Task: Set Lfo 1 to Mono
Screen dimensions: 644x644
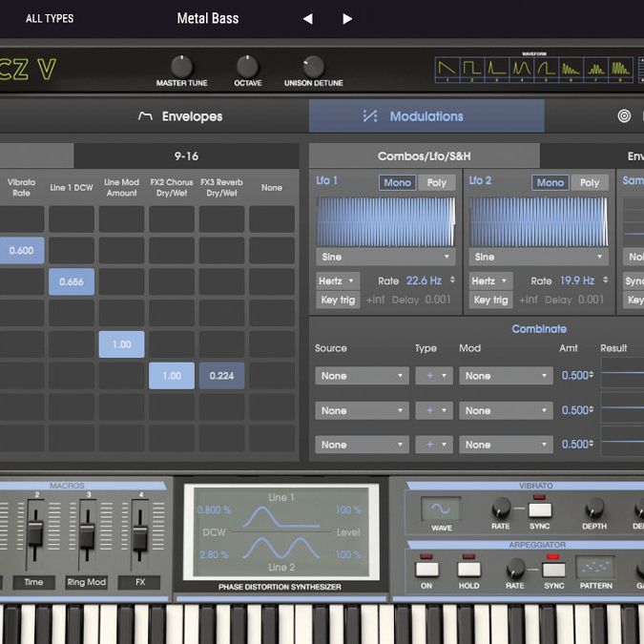Action: [x=397, y=182]
